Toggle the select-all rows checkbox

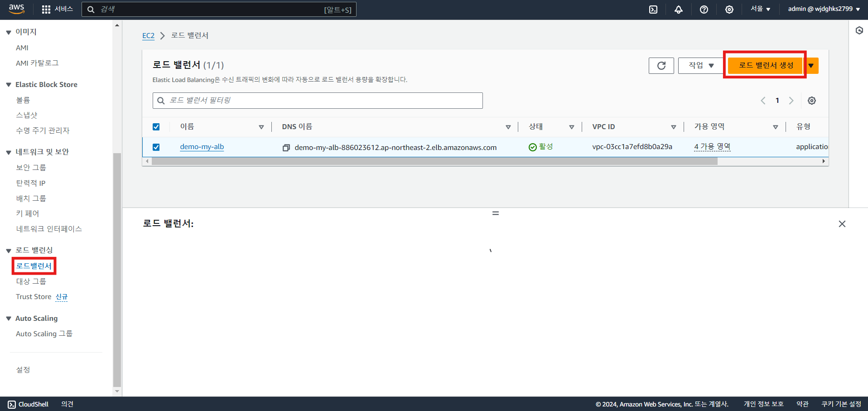(x=156, y=127)
